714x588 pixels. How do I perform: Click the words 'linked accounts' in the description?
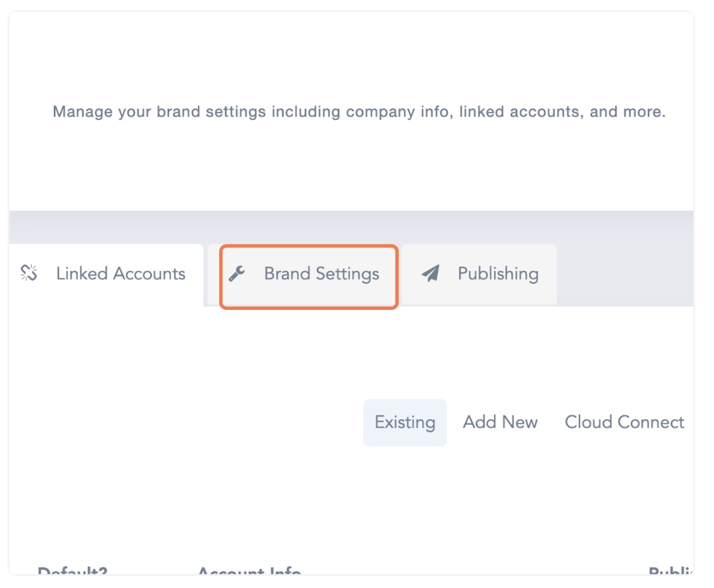pyautogui.click(x=519, y=112)
